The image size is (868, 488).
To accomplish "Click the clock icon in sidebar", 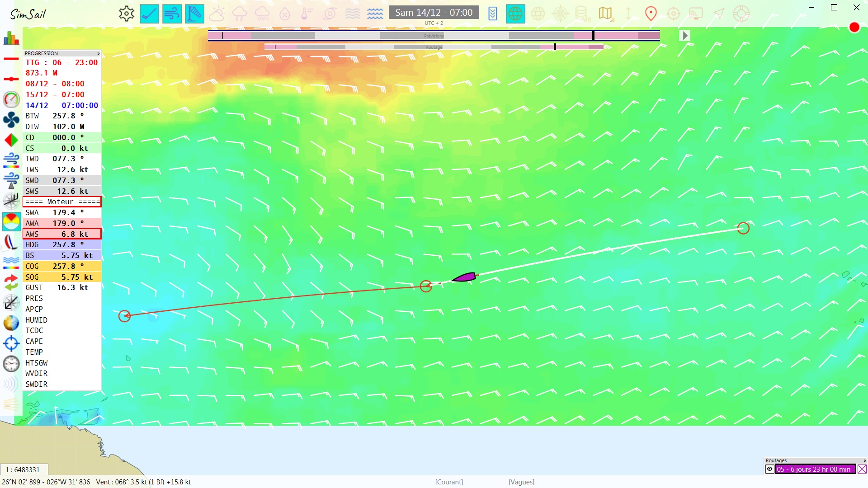I will click(x=11, y=364).
